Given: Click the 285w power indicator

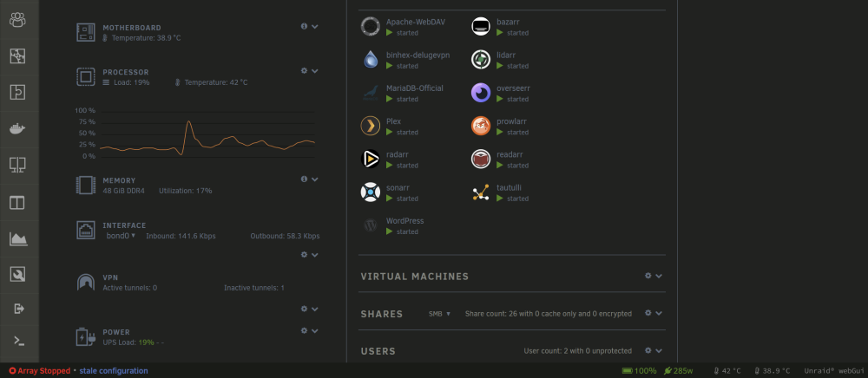Looking at the screenshot, I should (x=678, y=371).
